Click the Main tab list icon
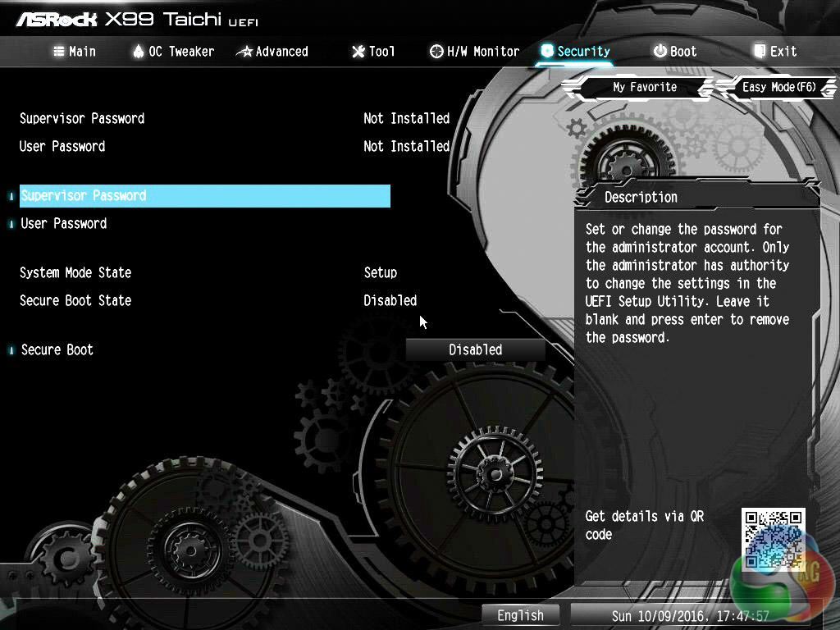The height and width of the screenshot is (630, 840). (x=58, y=52)
